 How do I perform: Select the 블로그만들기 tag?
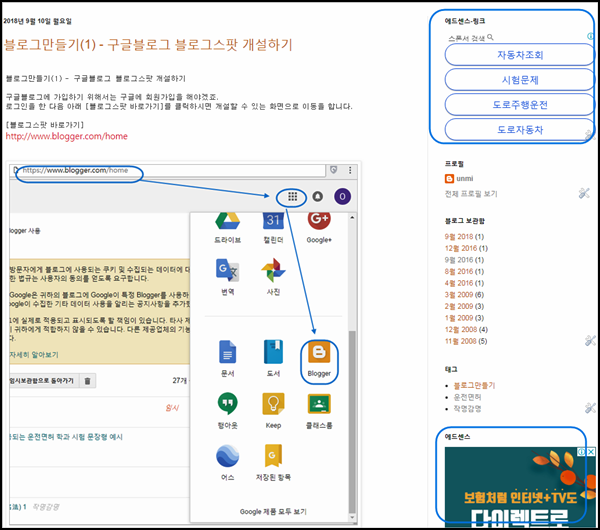(474, 385)
